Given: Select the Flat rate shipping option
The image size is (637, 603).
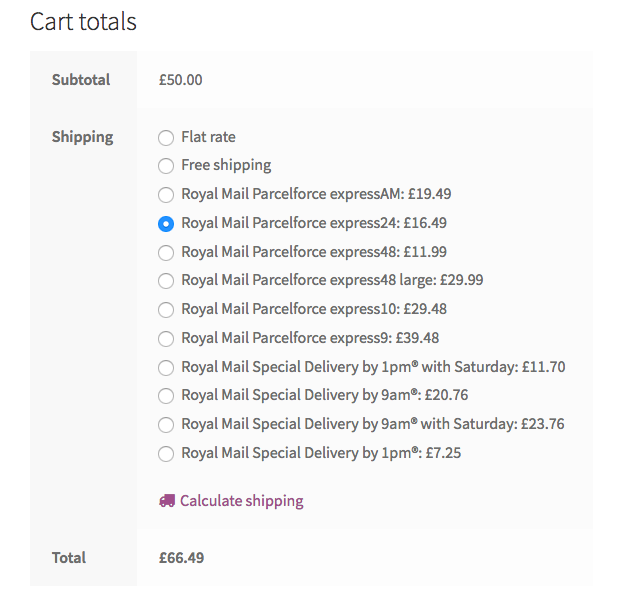Looking at the screenshot, I should coord(166,137).
